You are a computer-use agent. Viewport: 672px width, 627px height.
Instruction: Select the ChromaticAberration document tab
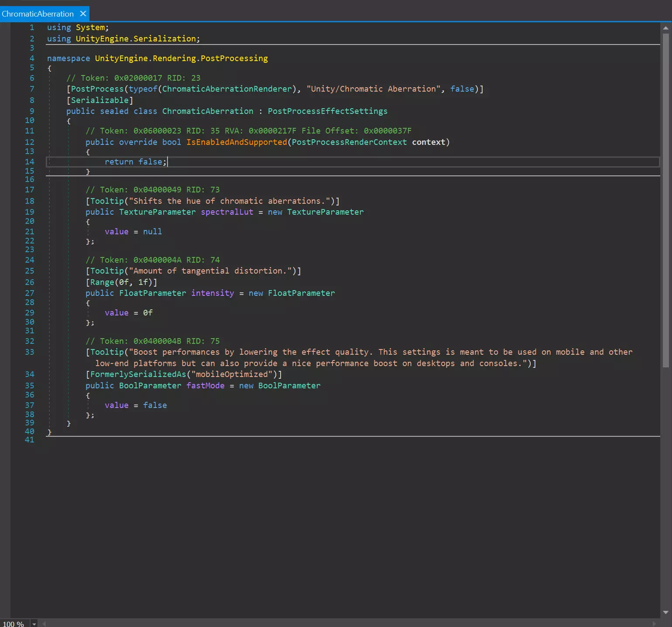coord(38,14)
